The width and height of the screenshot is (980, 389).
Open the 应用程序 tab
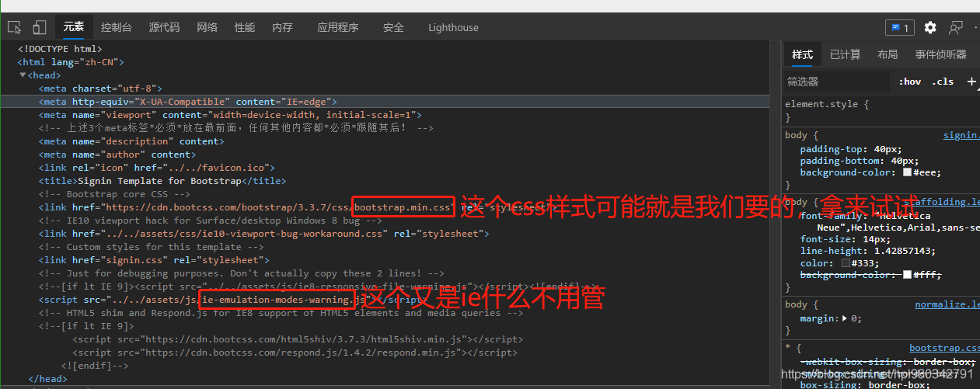338,27
